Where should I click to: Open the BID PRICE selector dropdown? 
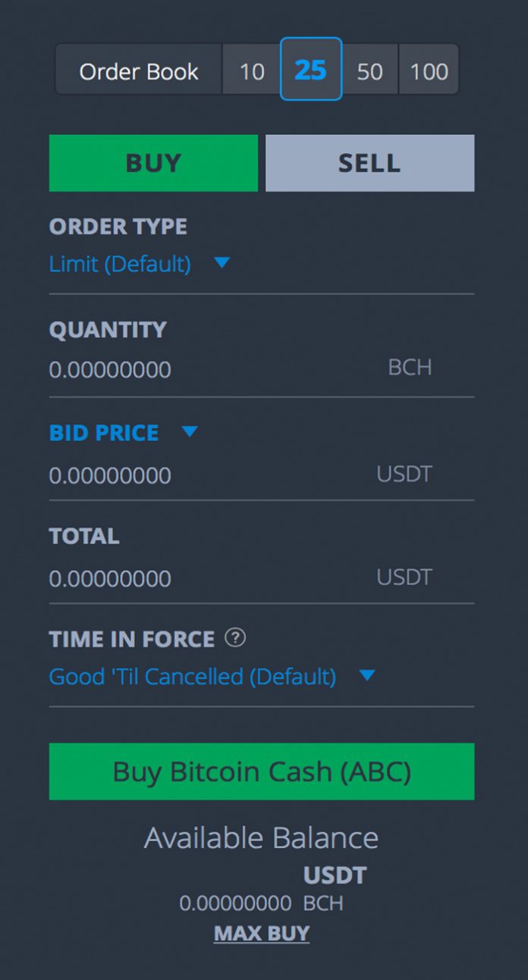click(x=104, y=433)
